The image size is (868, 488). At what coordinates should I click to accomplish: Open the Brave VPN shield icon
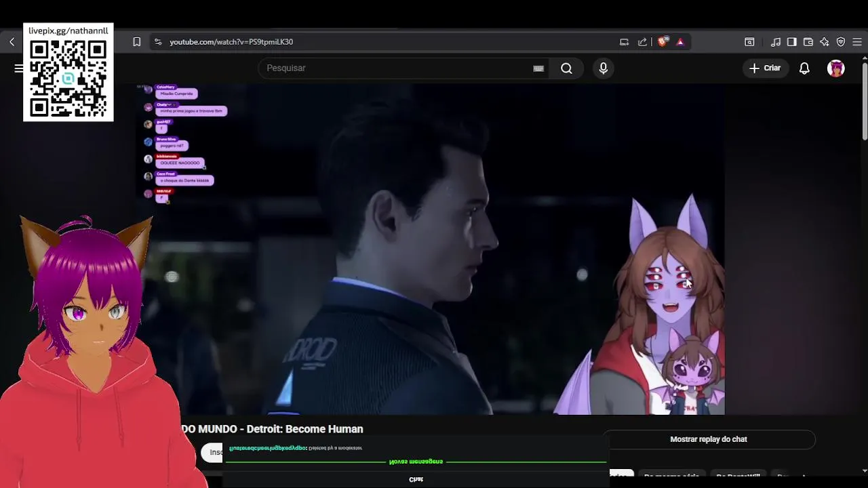click(x=841, y=42)
